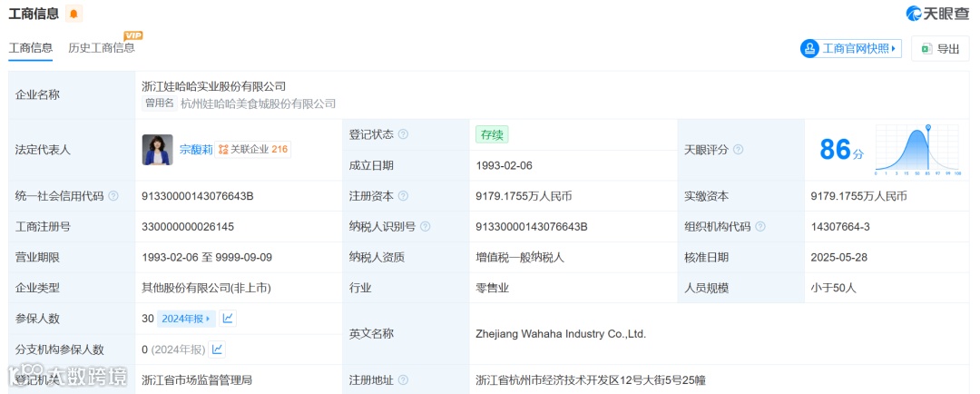Screen dimensions: 980x394
Task: Click help icon beside 组织机构代码
Action: pyautogui.click(x=760, y=226)
